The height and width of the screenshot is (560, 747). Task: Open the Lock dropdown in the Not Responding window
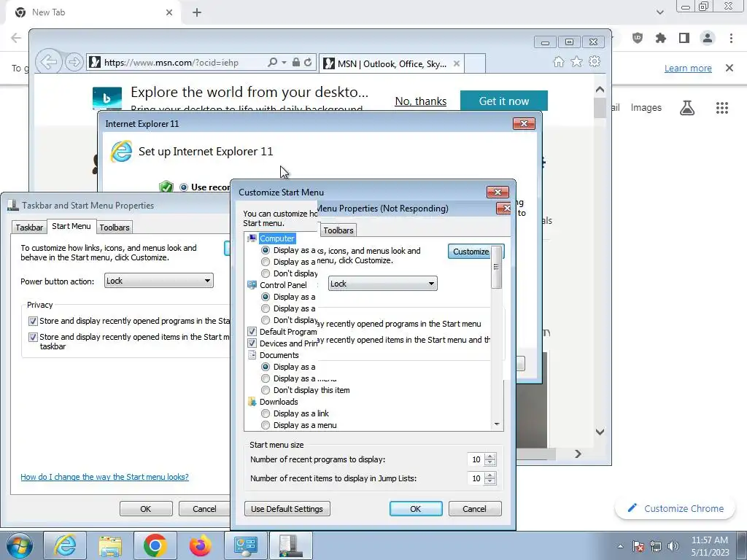pyautogui.click(x=382, y=284)
